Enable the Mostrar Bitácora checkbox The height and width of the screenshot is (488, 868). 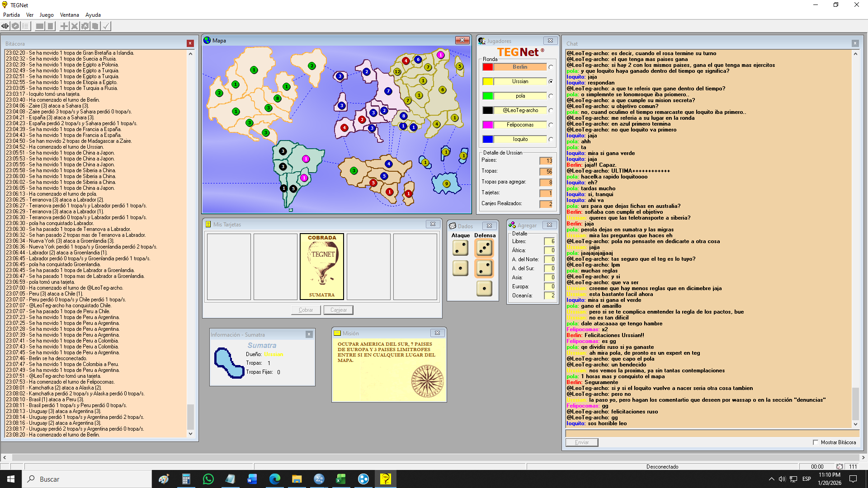point(816,442)
